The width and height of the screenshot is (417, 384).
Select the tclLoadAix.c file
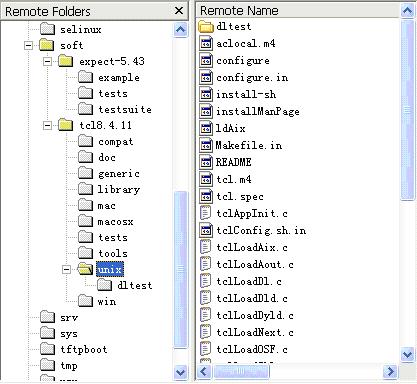coord(252,247)
